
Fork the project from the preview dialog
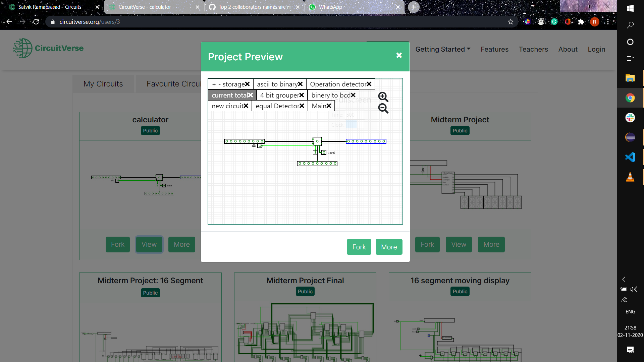[359, 247]
